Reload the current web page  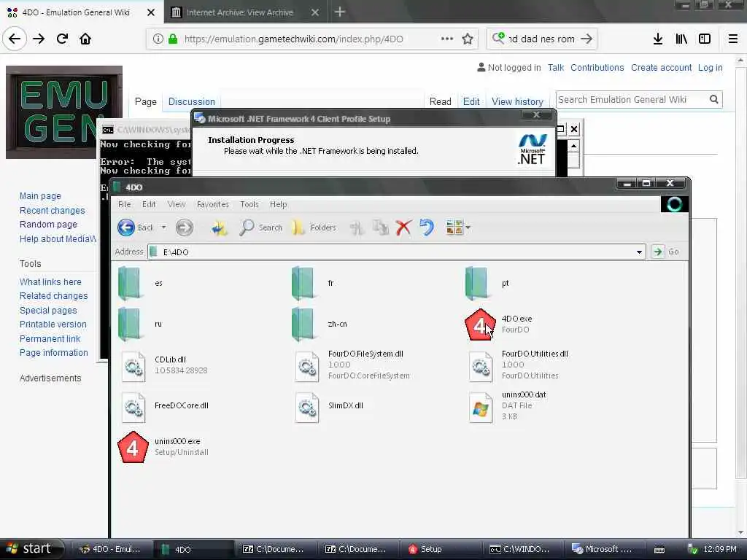coord(62,39)
